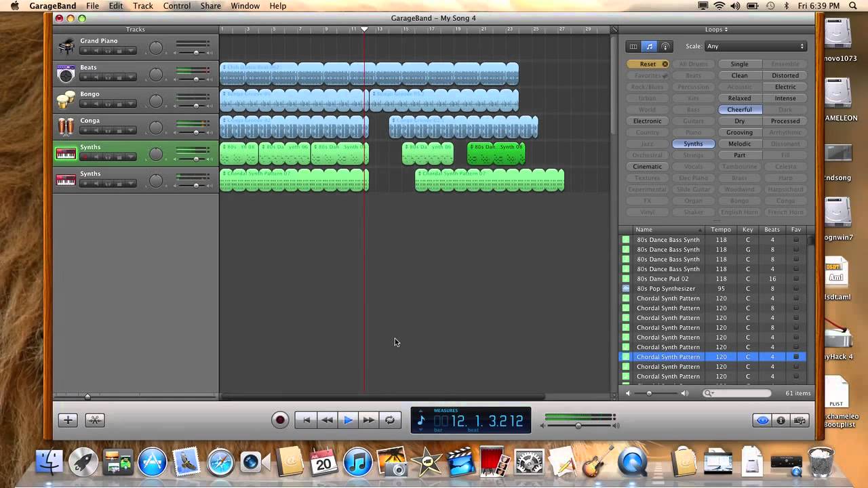Sort loops by the Name column header

[x=668, y=230]
